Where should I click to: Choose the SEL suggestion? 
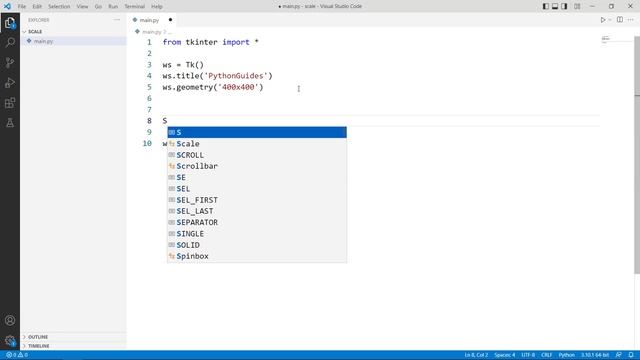(257, 189)
